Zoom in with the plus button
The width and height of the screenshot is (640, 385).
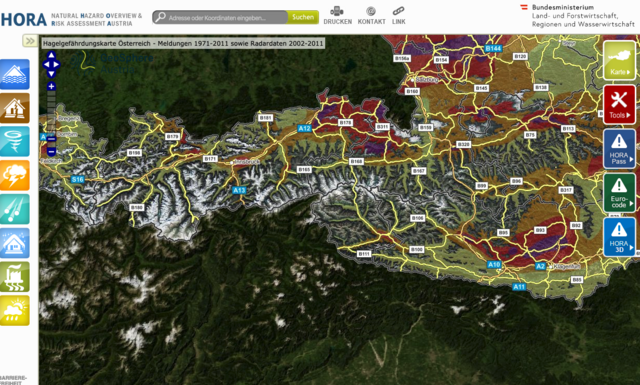(51, 86)
